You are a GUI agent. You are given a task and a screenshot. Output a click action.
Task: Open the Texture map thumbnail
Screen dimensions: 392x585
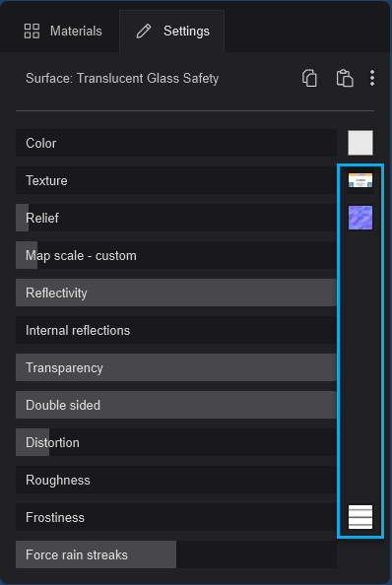pos(360,180)
